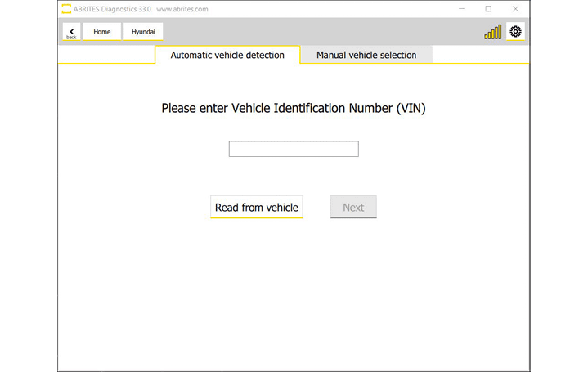588x372 pixels.
Task: Open settings via the gear icon
Action: (515, 32)
